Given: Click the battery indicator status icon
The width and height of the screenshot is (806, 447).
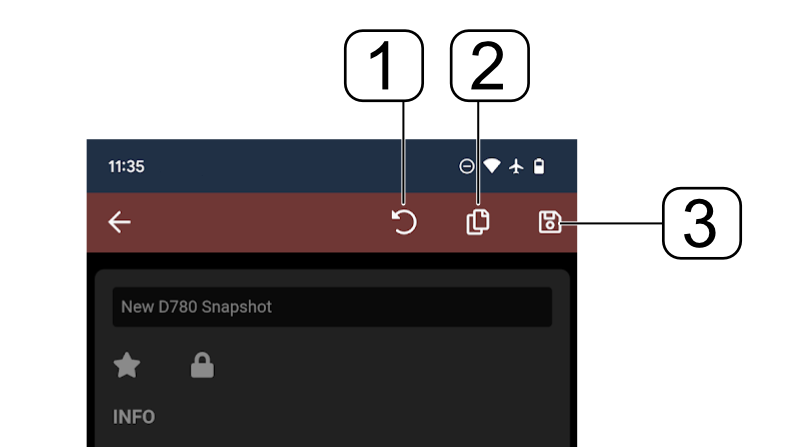Looking at the screenshot, I should pyautogui.click(x=539, y=166).
